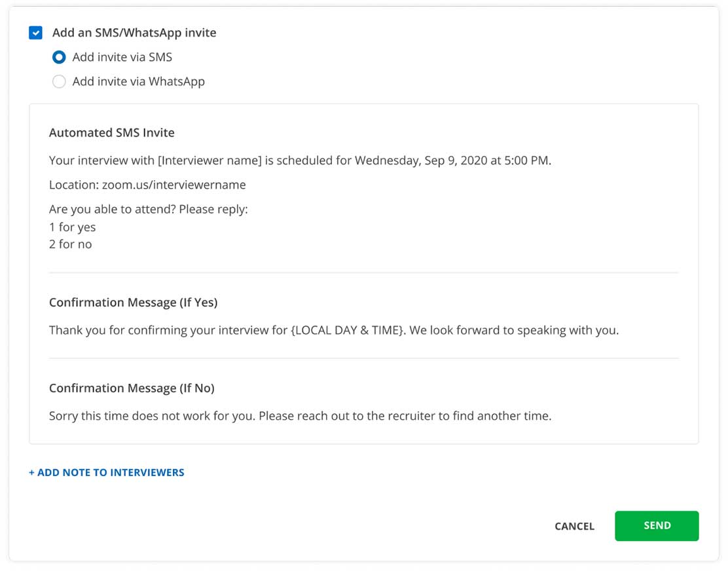Screen dimensions: 728x577
Task: Select the Add invite via SMS radio button
Action: (59, 58)
